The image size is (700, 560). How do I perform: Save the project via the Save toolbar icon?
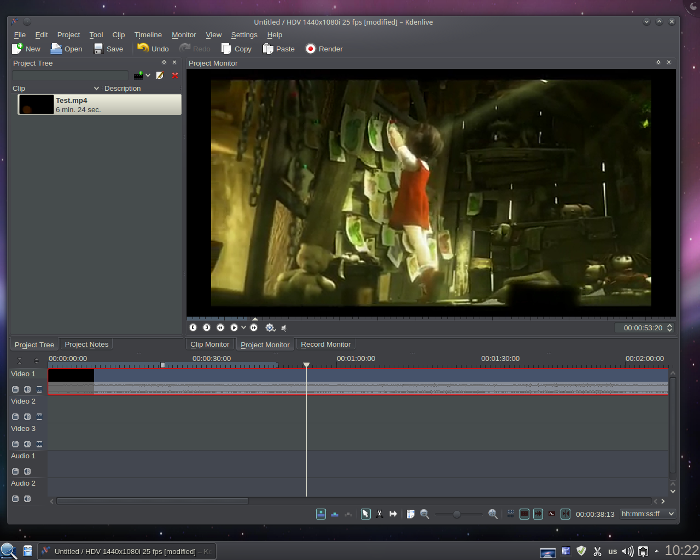point(98,49)
